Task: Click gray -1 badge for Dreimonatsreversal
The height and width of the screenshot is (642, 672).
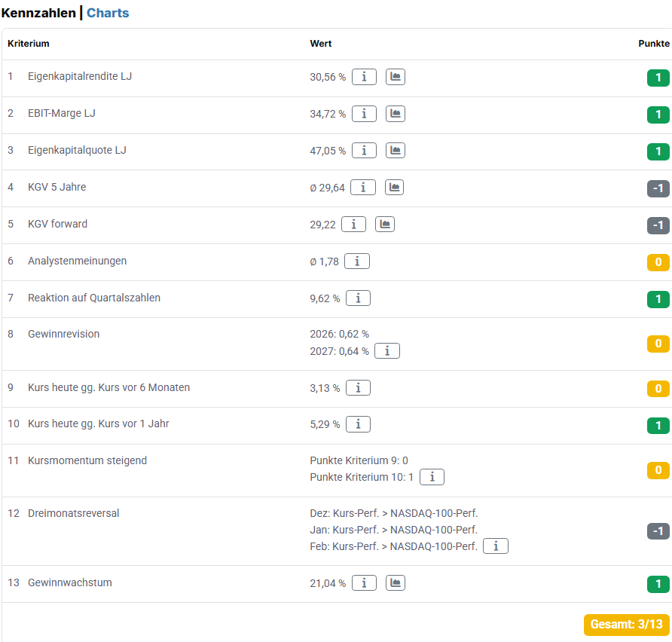Action: point(658,531)
